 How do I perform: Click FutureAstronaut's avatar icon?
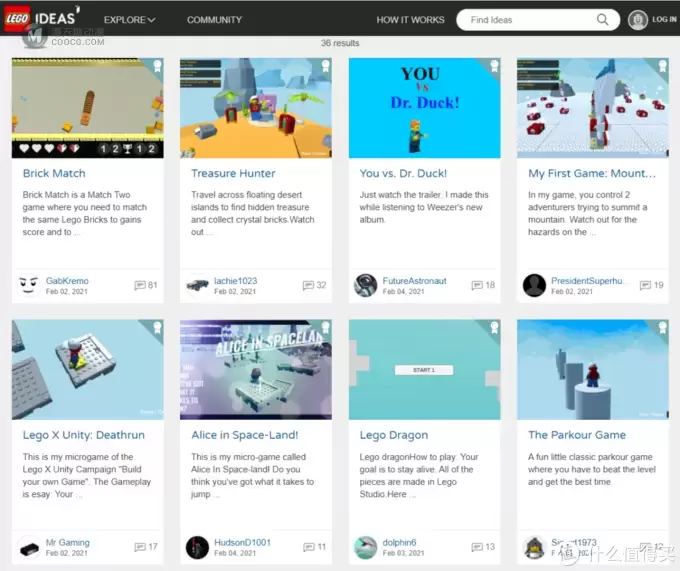(366, 285)
